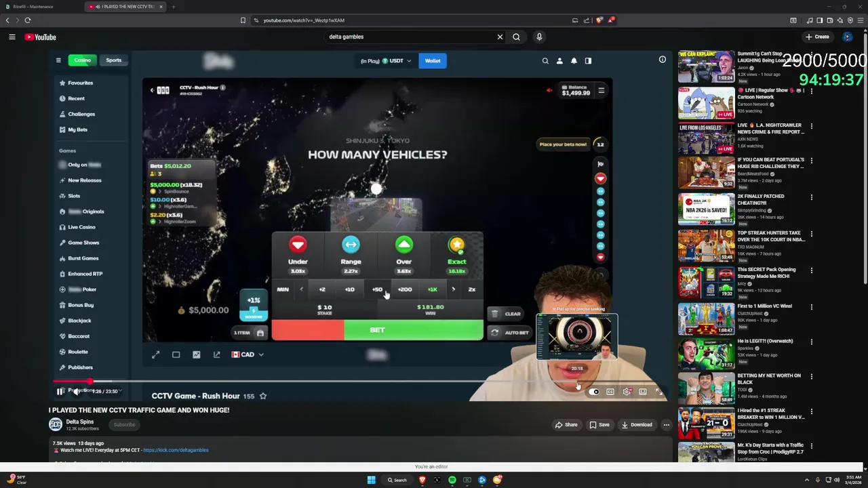Open casino profile user icon
This screenshot has height=488, width=868.
pyautogui.click(x=559, y=60)
